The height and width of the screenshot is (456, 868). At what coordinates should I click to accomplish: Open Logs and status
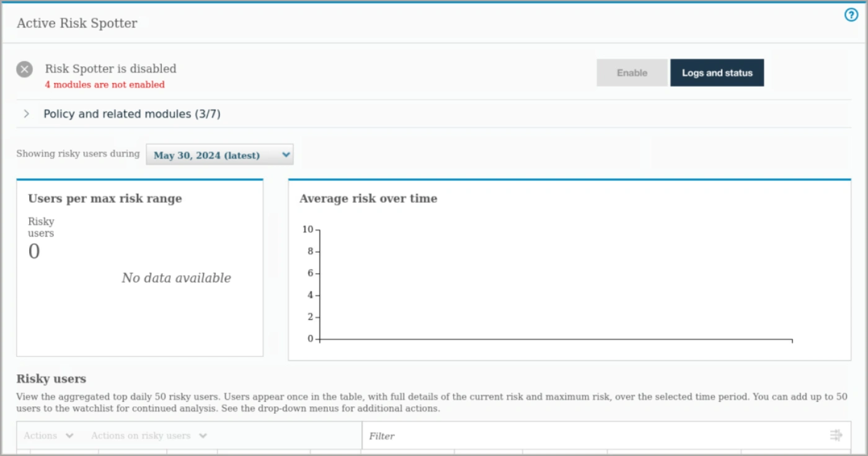[717, 72]
